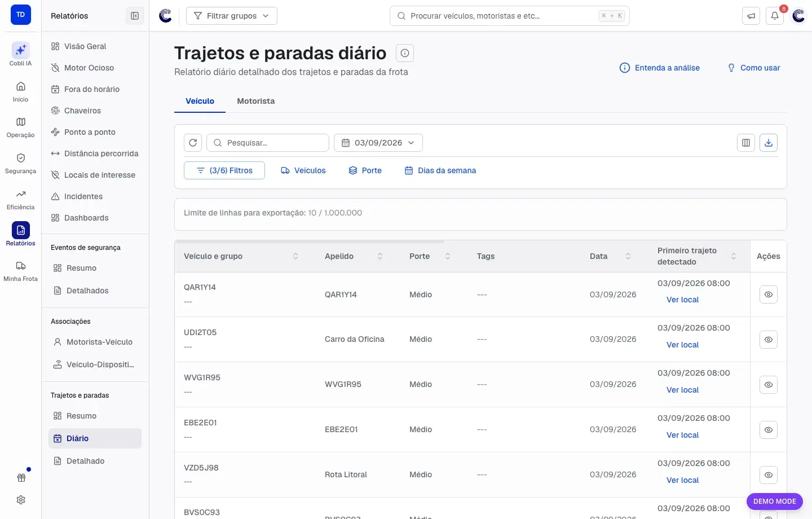Click info icon beside page title
Screen dimensions: 812x519
tap(405, 53)
